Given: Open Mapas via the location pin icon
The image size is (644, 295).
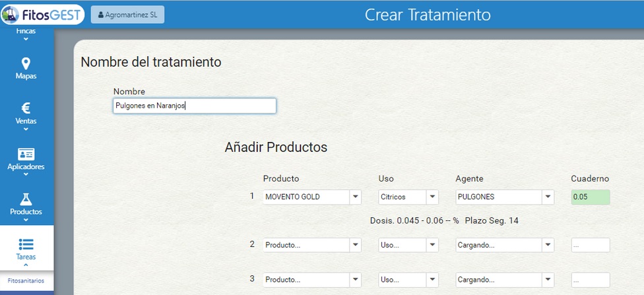Looking at the screenshot, I should (26, 63).
